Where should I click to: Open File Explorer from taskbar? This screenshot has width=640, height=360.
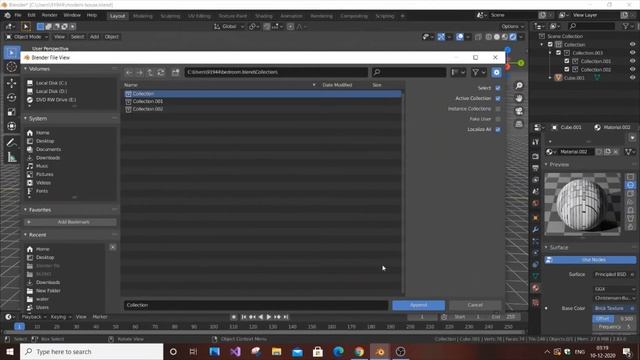coord(276,351)
